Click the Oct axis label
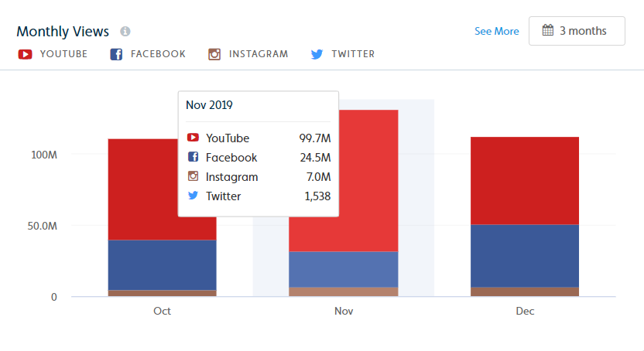644x351 pixels. coord(162,311)
